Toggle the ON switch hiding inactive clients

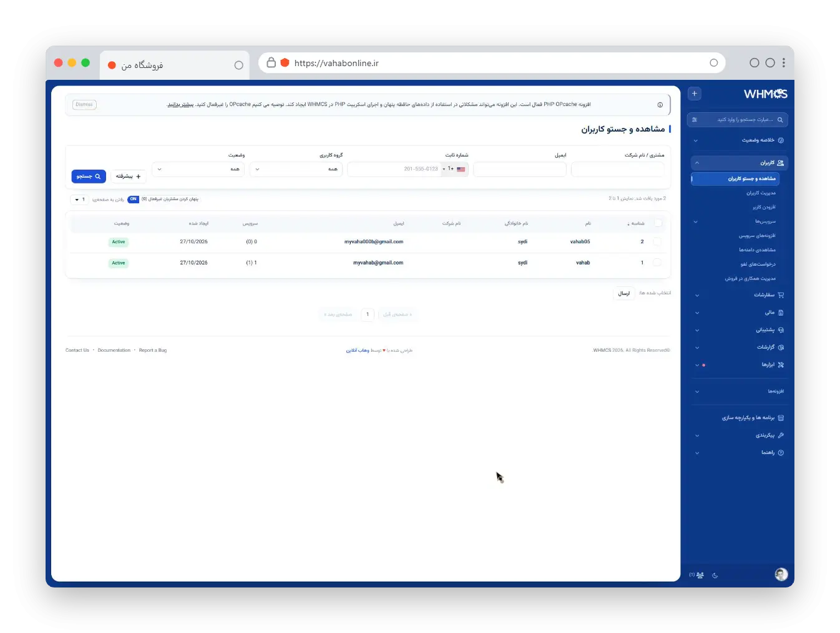[x=133, y=200]
